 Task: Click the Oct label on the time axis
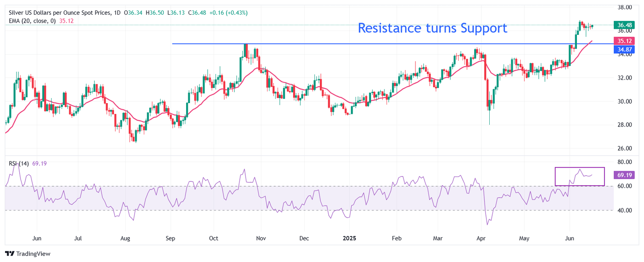tap(213, 239)
